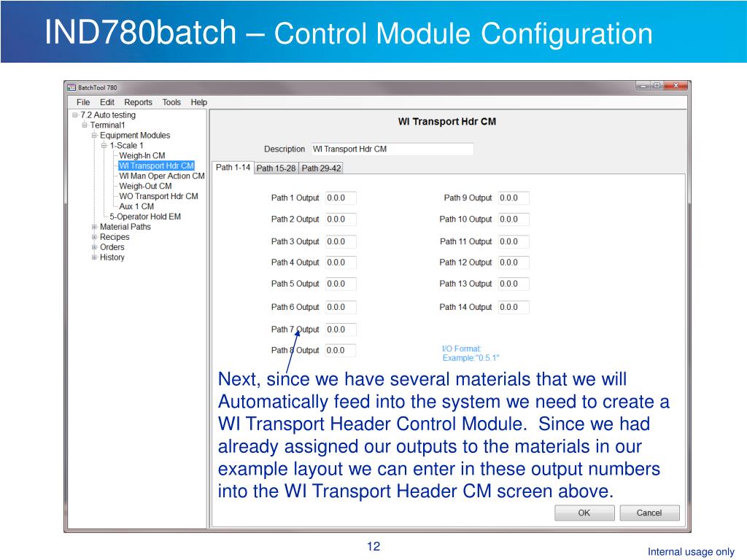The image size is (747, 560).
Task: Select the Material Paths tree label
Action: (125, 227)
